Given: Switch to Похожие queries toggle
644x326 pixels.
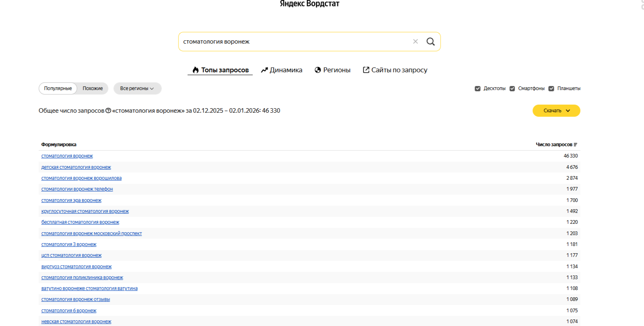Looking at the screenshot, I should 93,88.
